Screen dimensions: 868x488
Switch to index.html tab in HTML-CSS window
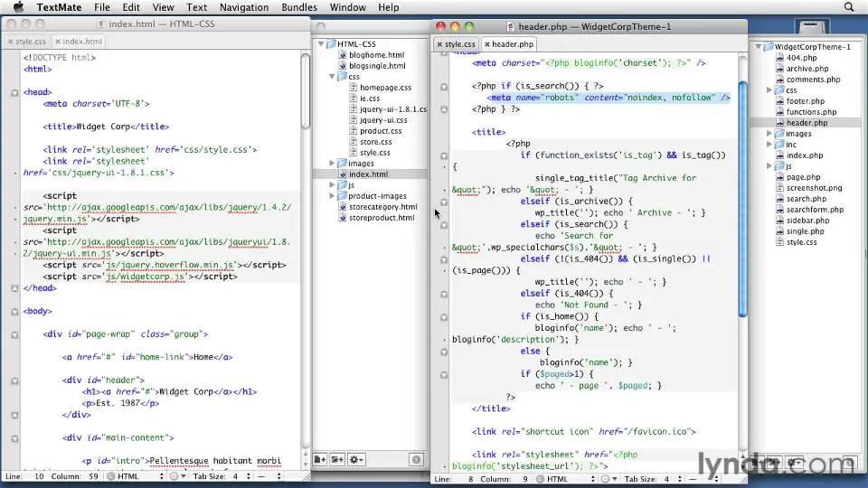[79, 42]
